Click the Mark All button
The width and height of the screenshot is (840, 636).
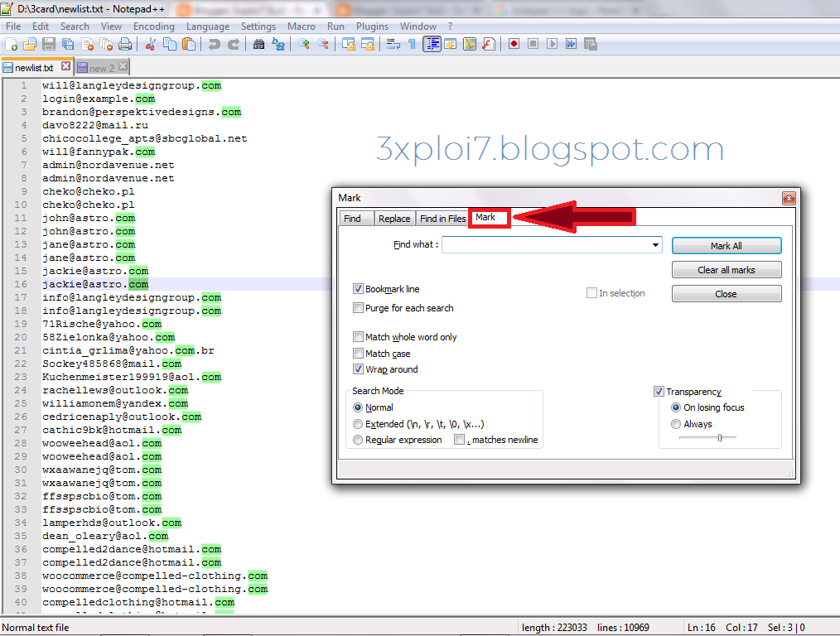(x=726, y=245)
